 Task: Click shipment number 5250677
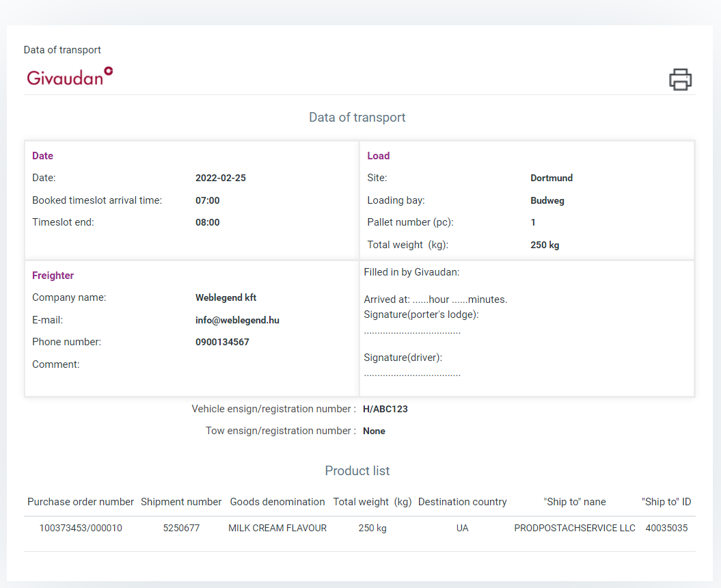(181, 528)
